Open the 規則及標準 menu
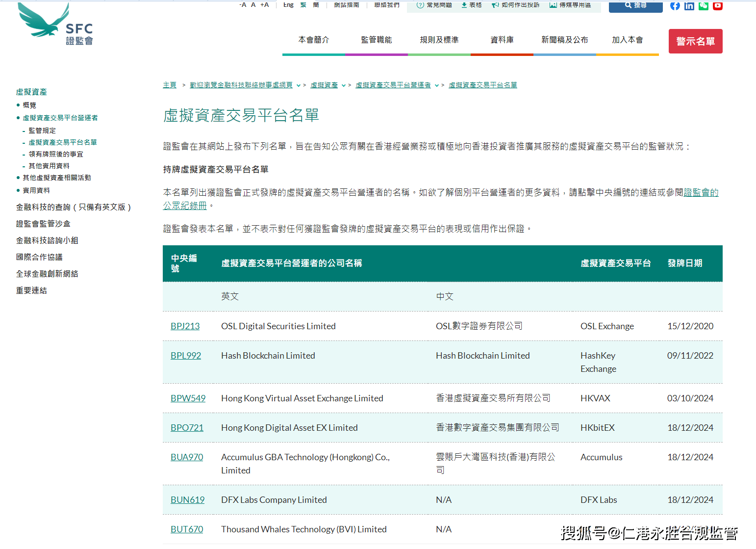756x549 pixels. (x=439, y=40)
